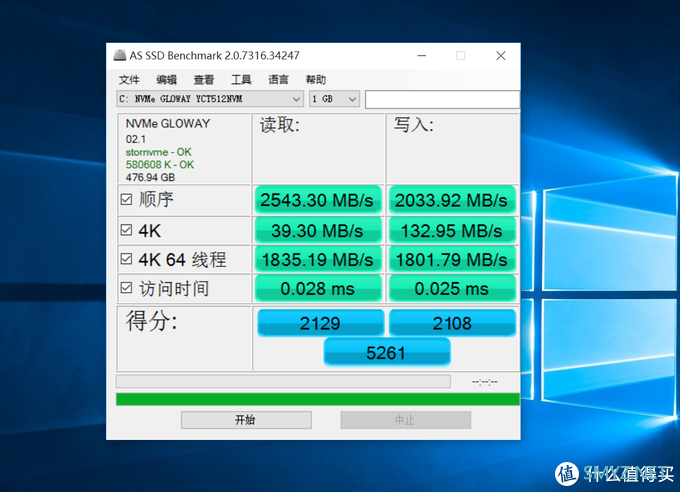Open the drive selection dropdown C: NVMe GLOWAY
Screen dimensions: 680x492
pyautogui.click(x=210, y=99)
